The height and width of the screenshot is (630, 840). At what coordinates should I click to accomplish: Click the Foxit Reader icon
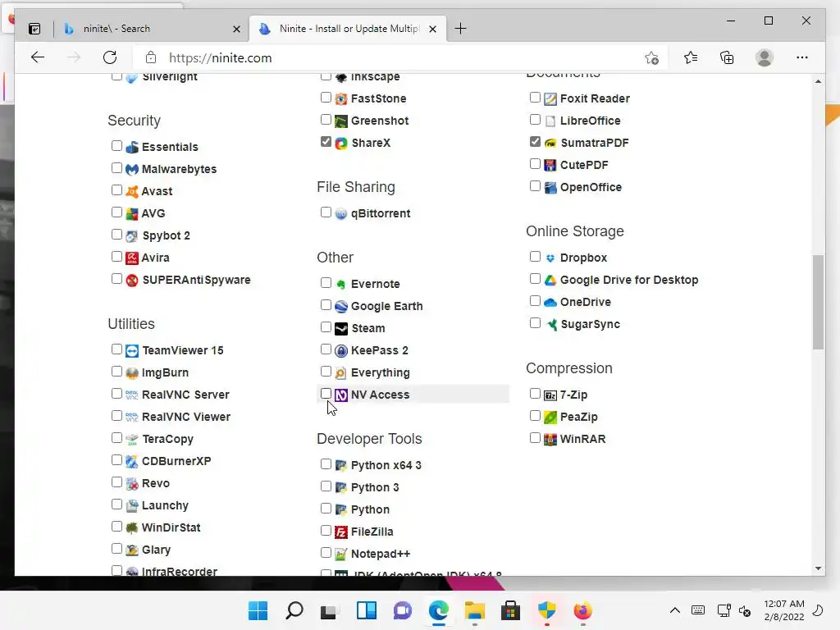pos(550,98)
